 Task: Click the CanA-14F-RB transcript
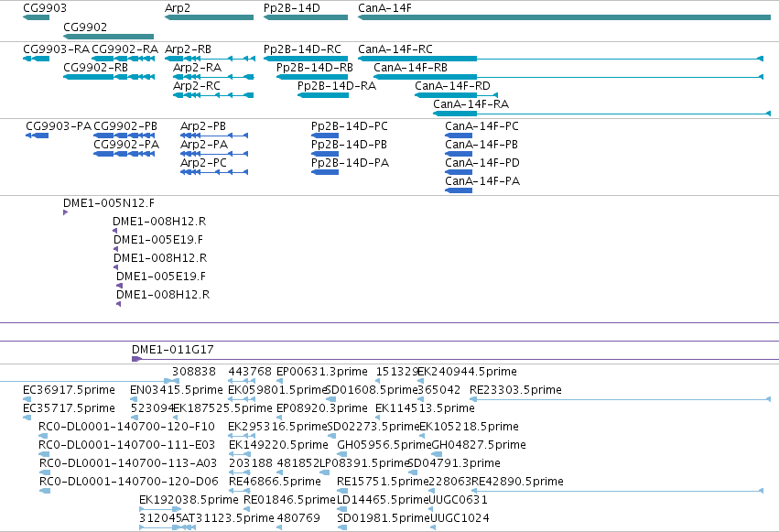pos(568,77)
